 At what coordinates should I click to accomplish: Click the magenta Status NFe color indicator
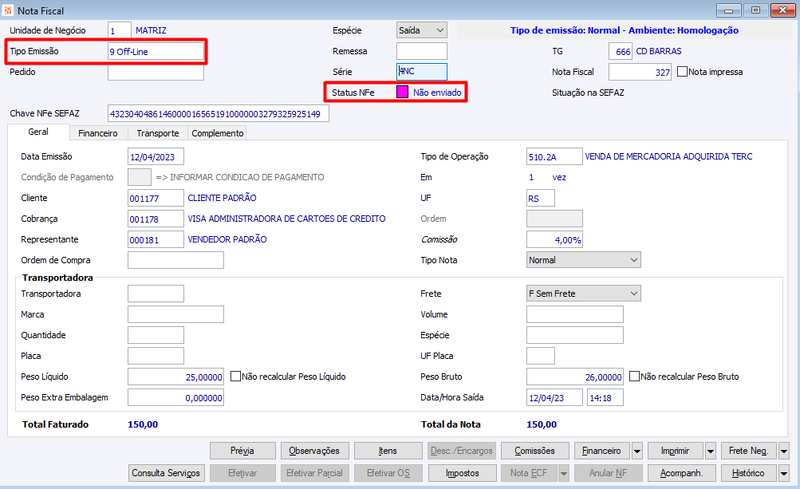[402, 92]
